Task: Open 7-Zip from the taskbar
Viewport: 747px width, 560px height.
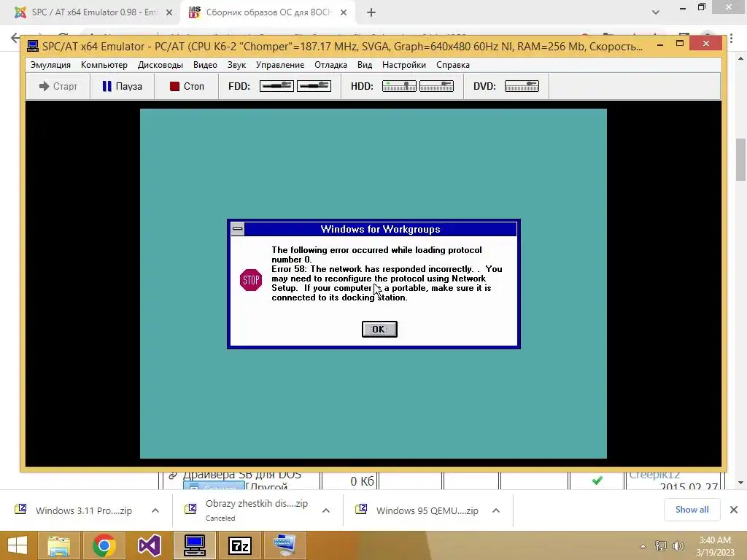Action: pos(239,545)
